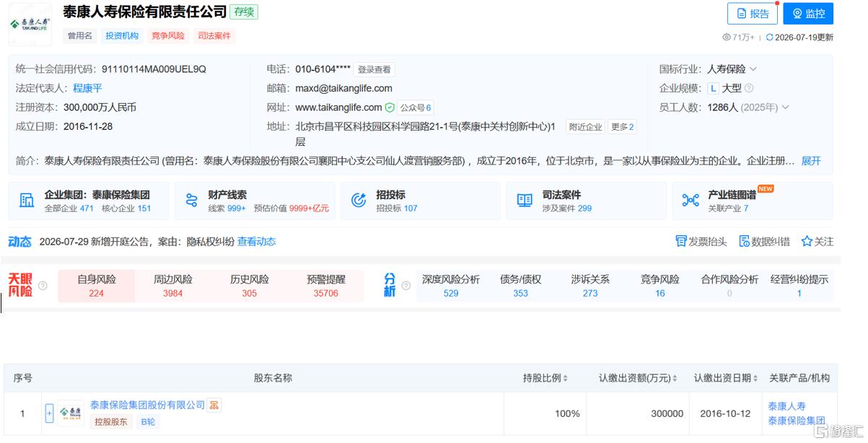The image size is (868, 443).
Task: Open 合作风险分析 0
Action: [729, 286]
